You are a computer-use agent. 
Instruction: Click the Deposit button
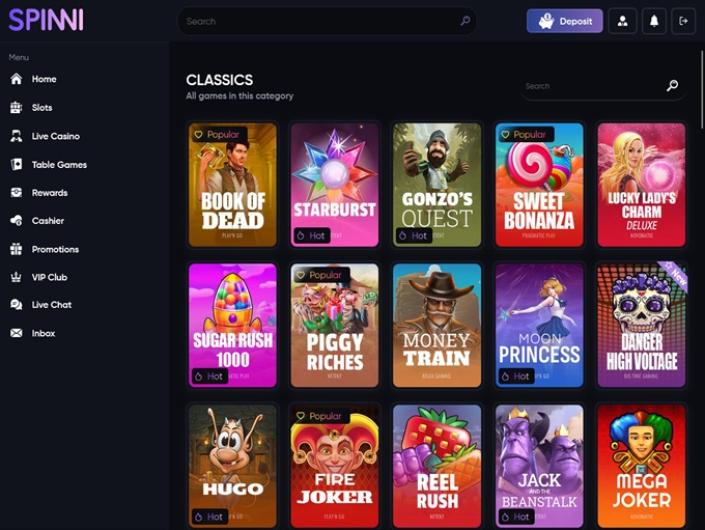pos(565,21)
